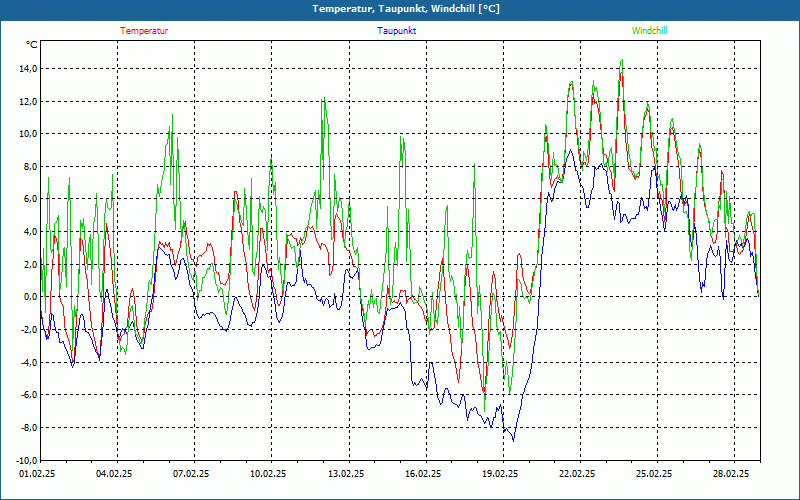Select the 07.02.25 date label
800x500 pixels.
click(191, 475)
